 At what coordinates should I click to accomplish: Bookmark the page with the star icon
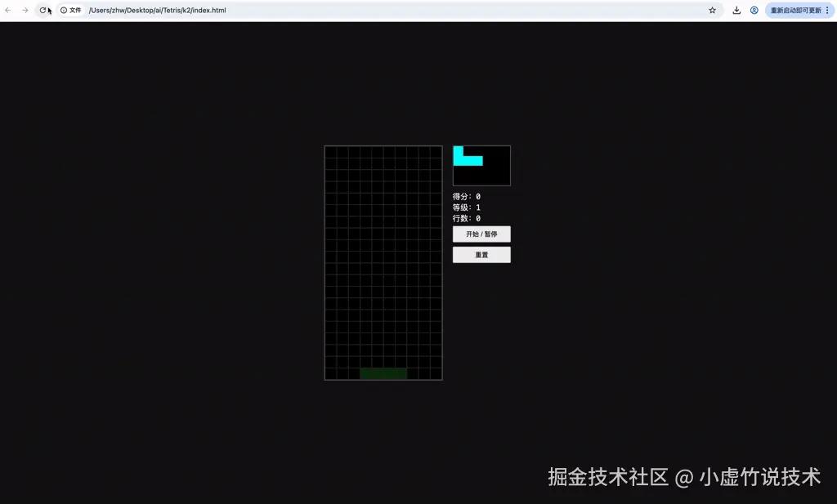711,10
